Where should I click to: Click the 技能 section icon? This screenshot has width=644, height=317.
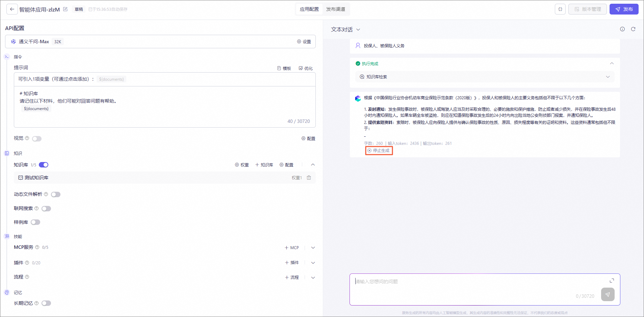(7, 236)
